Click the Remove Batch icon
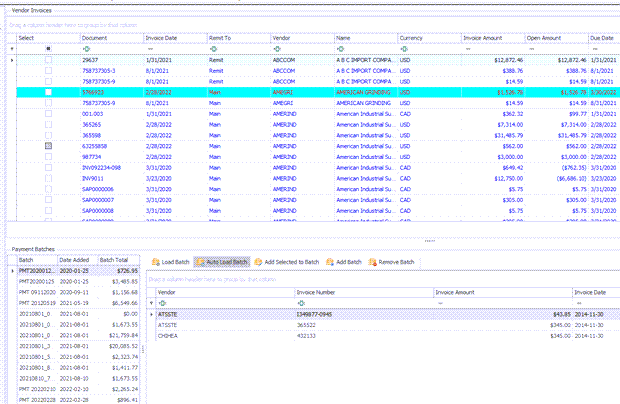 click(x=372, y=262)
